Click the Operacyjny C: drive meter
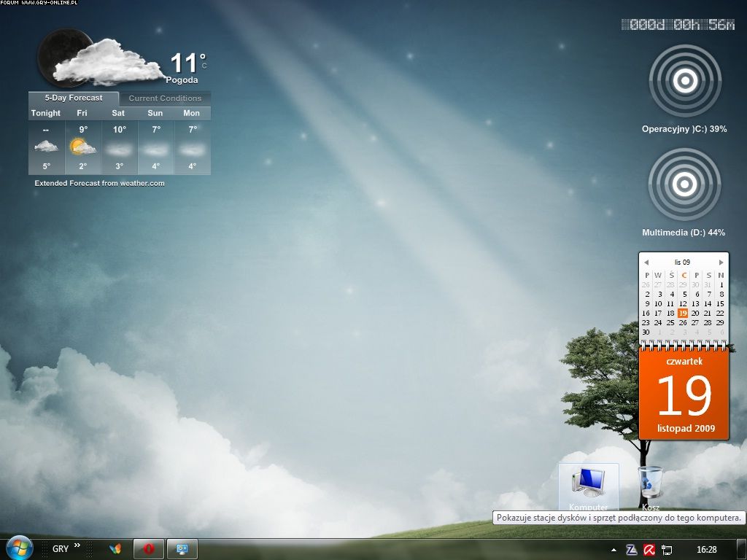Image resolution: width=747 pixels, height=560 pixels. pyautogui.click(x=684, y=81)
